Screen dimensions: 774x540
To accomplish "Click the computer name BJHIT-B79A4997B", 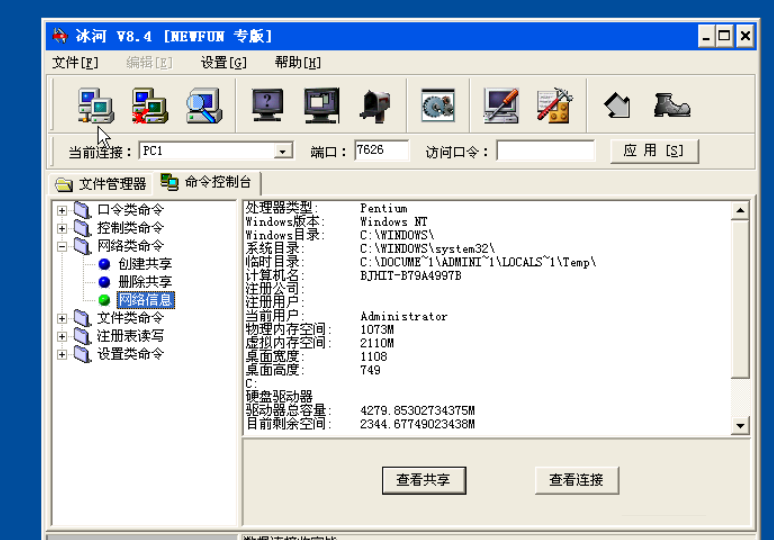I will coord(411,276).
